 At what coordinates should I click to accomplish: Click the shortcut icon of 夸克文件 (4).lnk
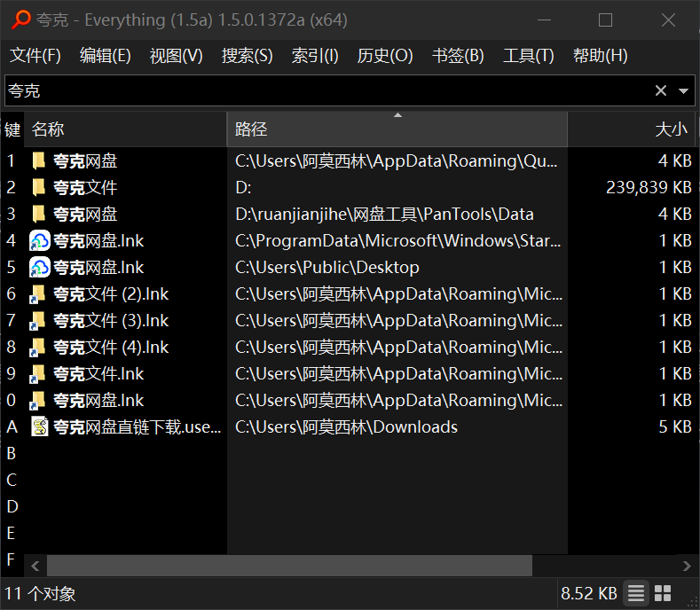(38, 348)
